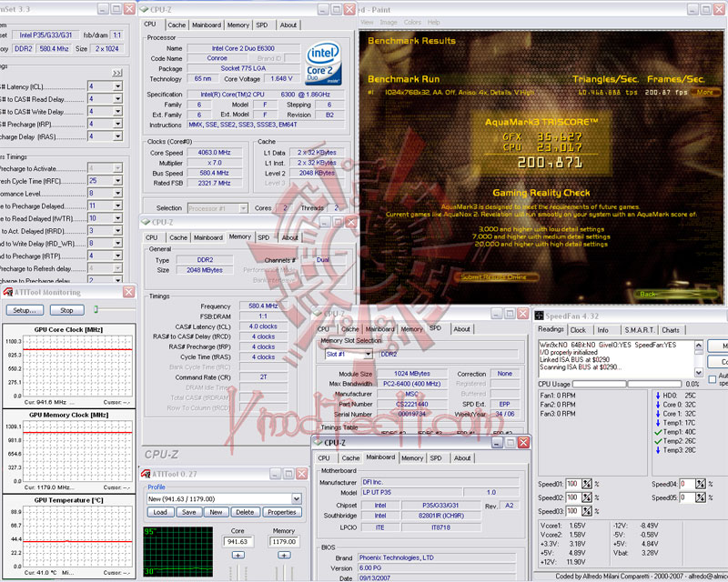Click the SpeedFan 4.32 title bar icon

[x=539, y=316]
